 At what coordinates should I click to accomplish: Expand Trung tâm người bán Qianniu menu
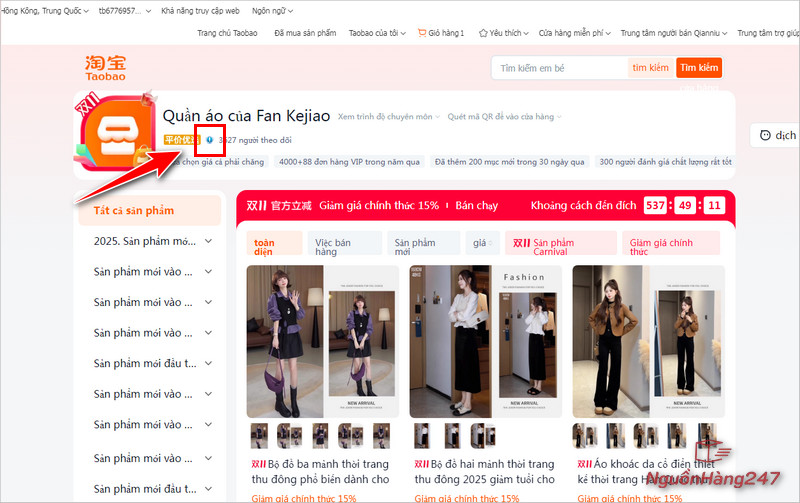coord(673,33)
